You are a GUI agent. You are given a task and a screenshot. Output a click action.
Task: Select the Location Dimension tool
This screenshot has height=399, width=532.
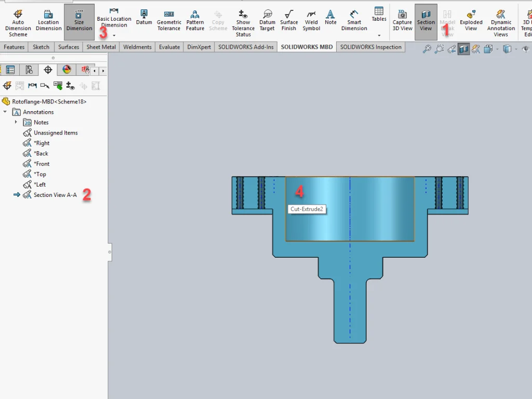click(48, 22)
